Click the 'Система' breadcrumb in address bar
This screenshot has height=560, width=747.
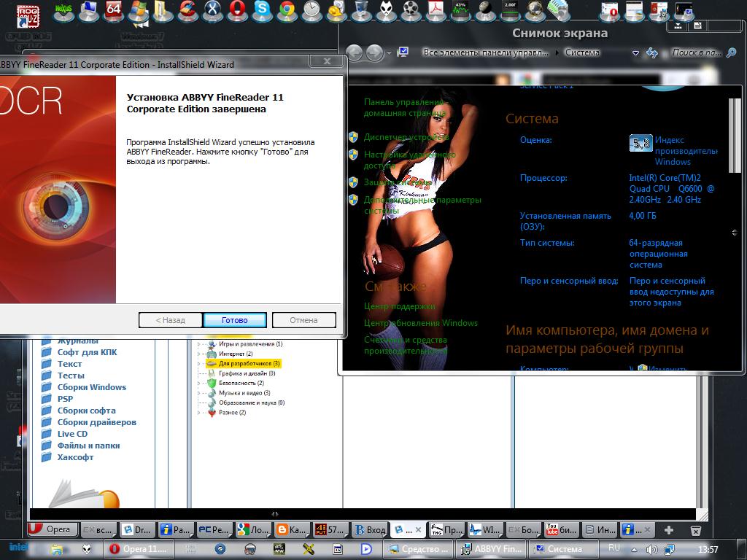582,52
